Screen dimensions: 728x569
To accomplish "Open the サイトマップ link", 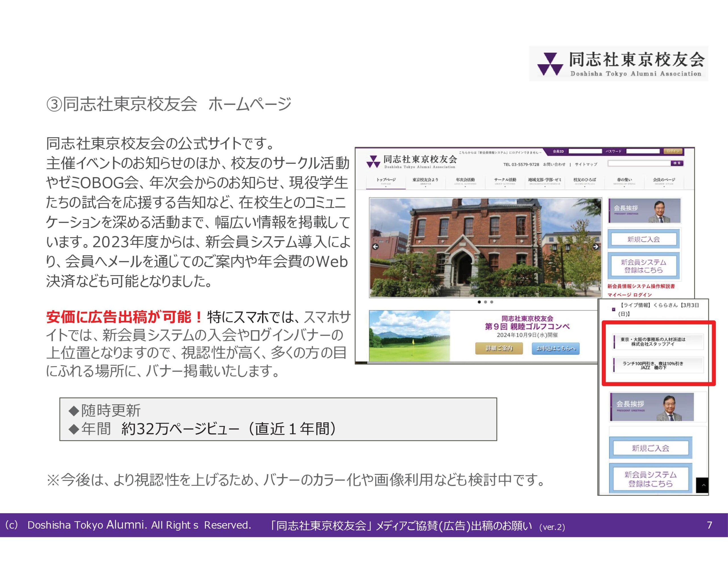I will click(586, 164).
